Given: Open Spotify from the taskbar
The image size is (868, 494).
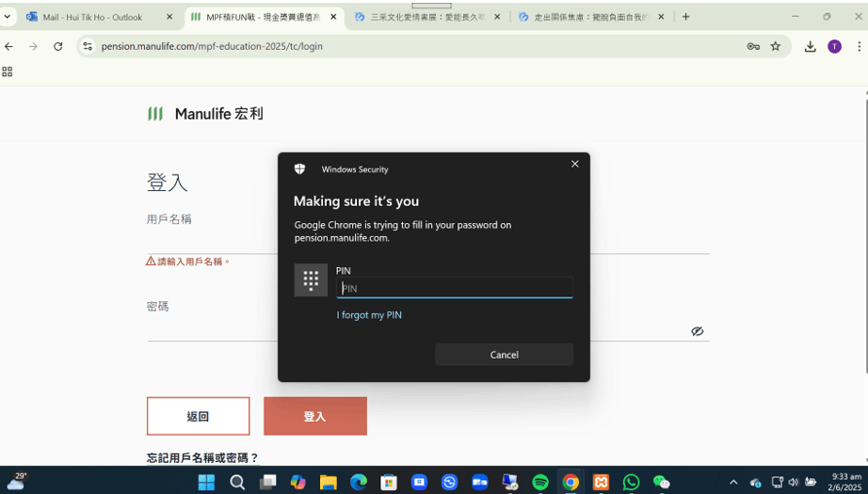Looking at the screenshot, I should pyautogui.click(x=540, y=482).
